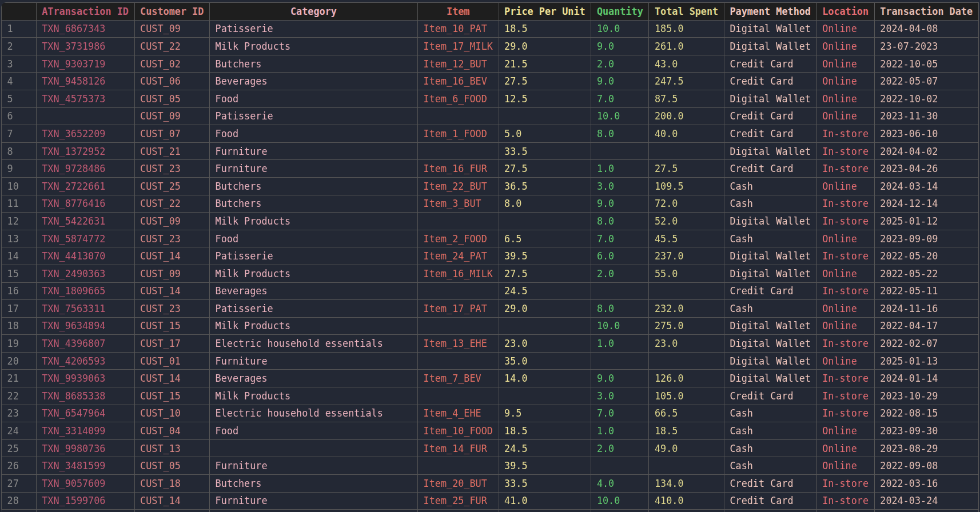Select the Item_4_EHE cell

tap(458, 413)
